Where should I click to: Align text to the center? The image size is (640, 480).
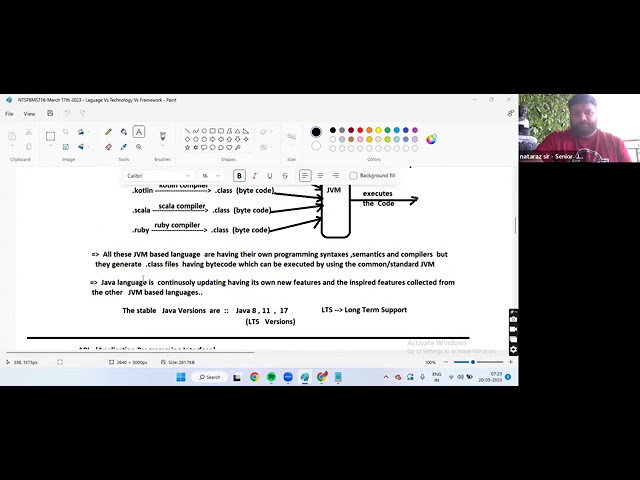(320, 176)
